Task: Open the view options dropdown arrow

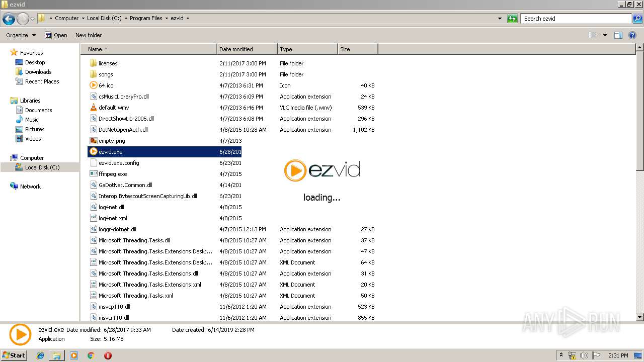Action: [x=605, y=35]
